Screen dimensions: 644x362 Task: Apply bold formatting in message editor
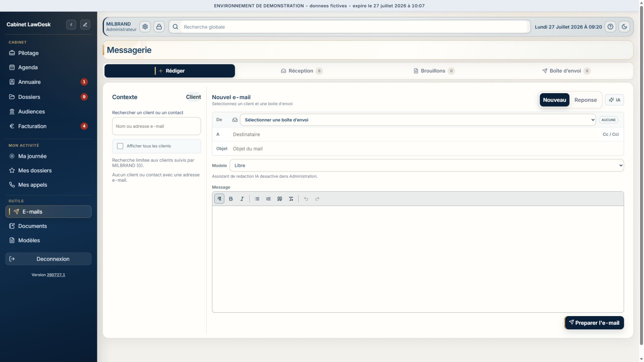pos(231,199)
